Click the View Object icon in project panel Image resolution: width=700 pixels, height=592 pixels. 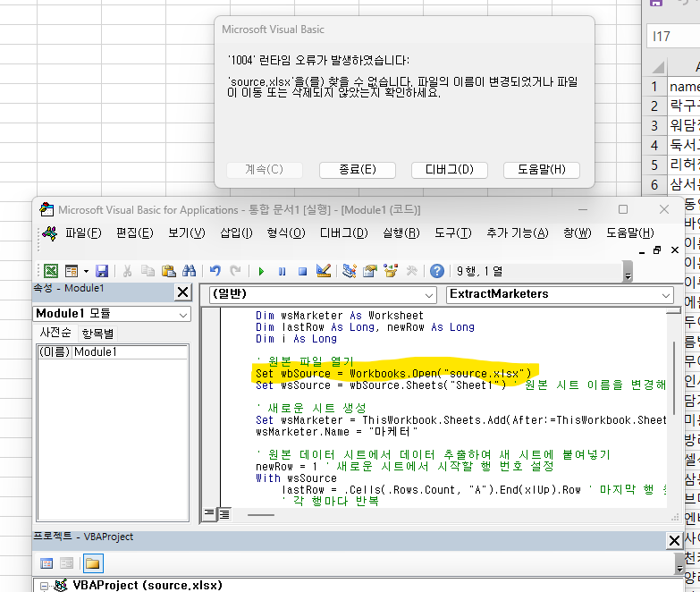coord(66,563)
